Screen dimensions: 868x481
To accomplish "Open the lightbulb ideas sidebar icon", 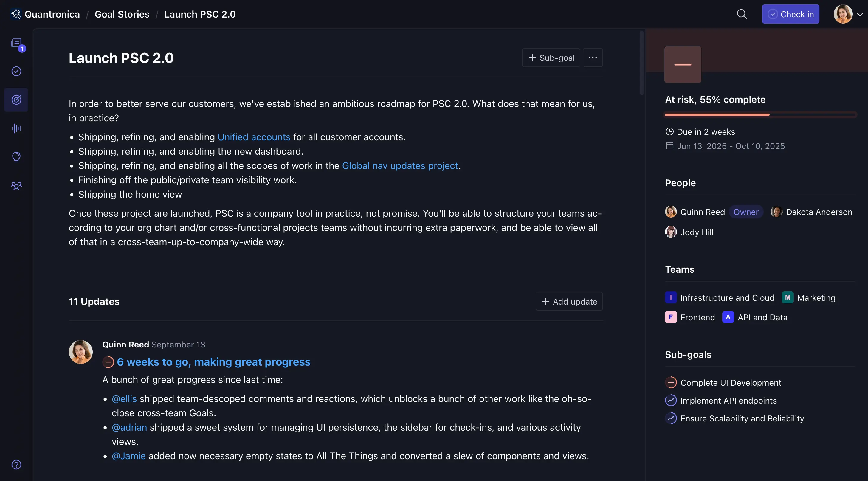I will [16, 157].
